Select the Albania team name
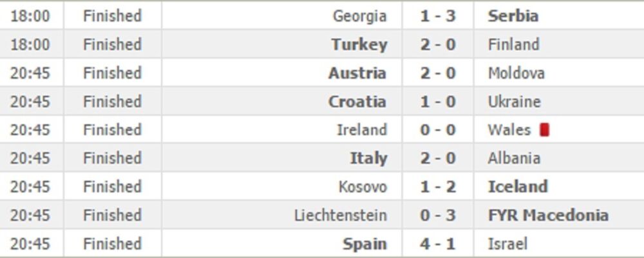The height and width of the screenshot is (258, 644). [x=514, y=158]
